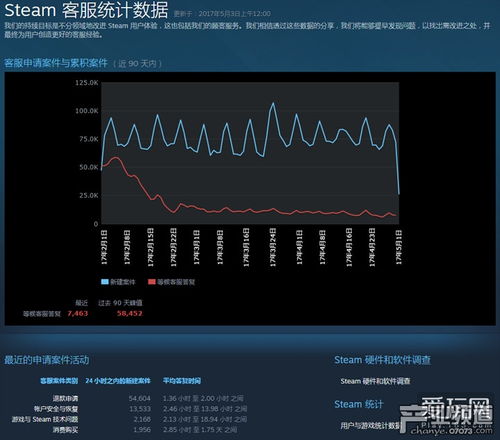Click the 2,168 new cases value

point(142,419)
